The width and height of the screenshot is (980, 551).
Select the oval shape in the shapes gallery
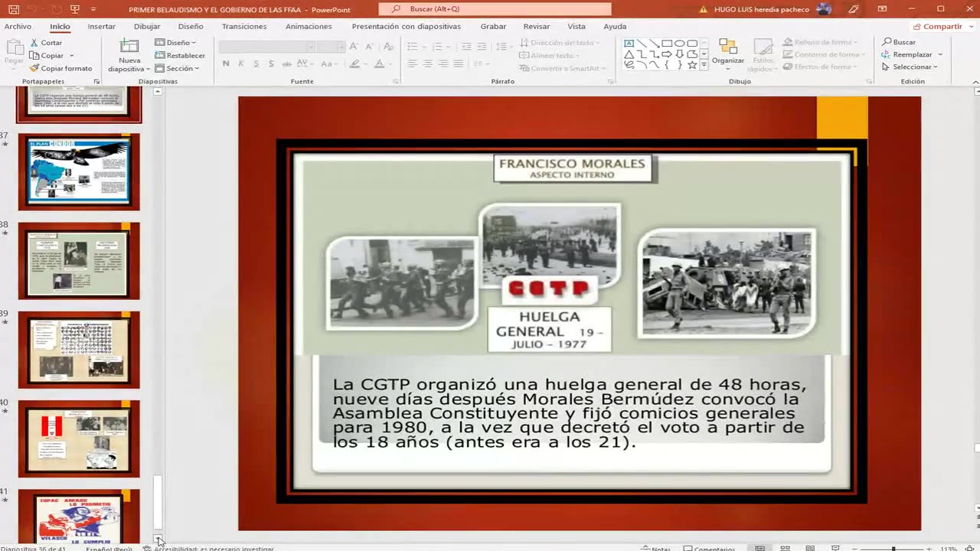click(x=679, y=44)
